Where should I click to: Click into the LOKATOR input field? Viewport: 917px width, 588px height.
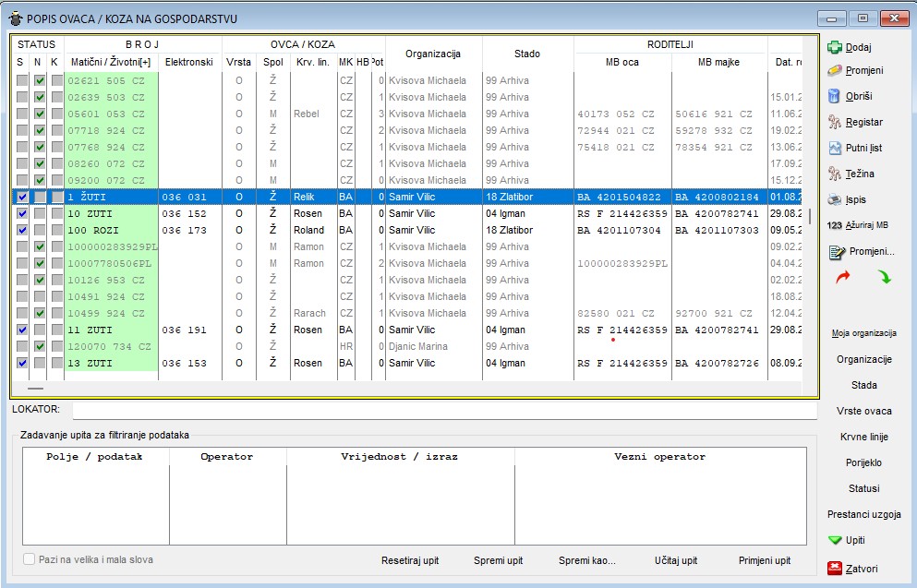coord(443,409)
